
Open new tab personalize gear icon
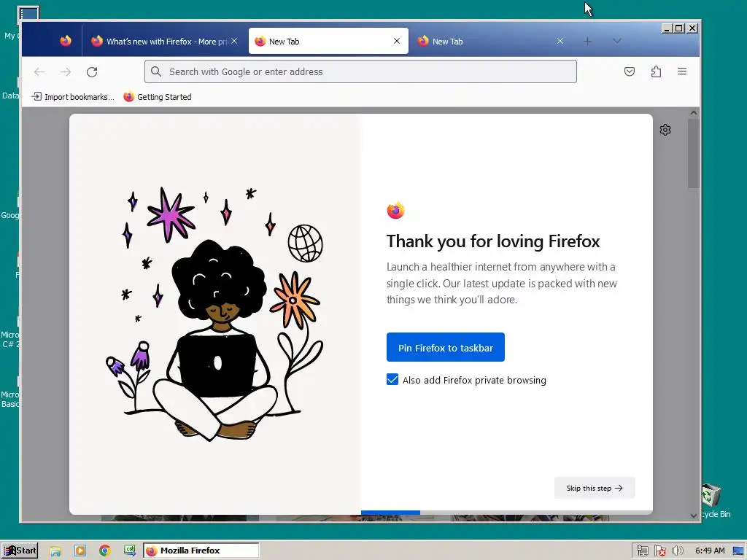click(x=665, y=130)
